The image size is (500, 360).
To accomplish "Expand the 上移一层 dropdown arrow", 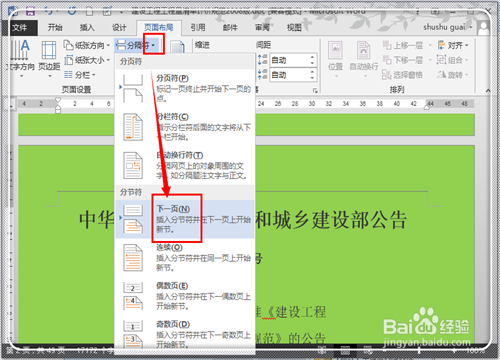I will click(430, 45).
